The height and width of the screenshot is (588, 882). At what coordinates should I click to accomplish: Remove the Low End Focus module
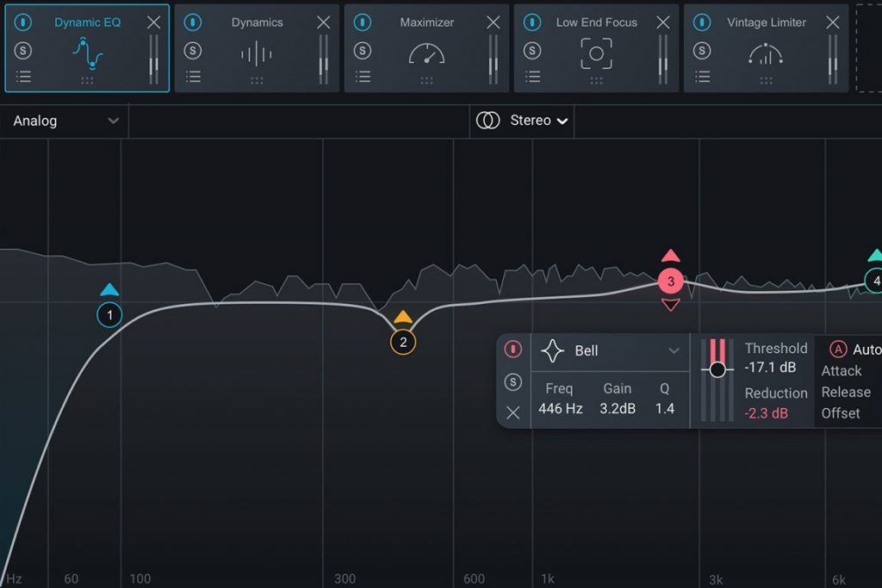point(663,22)
